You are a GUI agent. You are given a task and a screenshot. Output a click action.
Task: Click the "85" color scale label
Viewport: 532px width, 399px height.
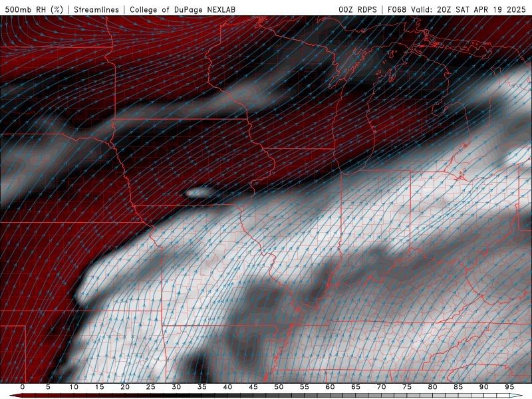point(458,387)
